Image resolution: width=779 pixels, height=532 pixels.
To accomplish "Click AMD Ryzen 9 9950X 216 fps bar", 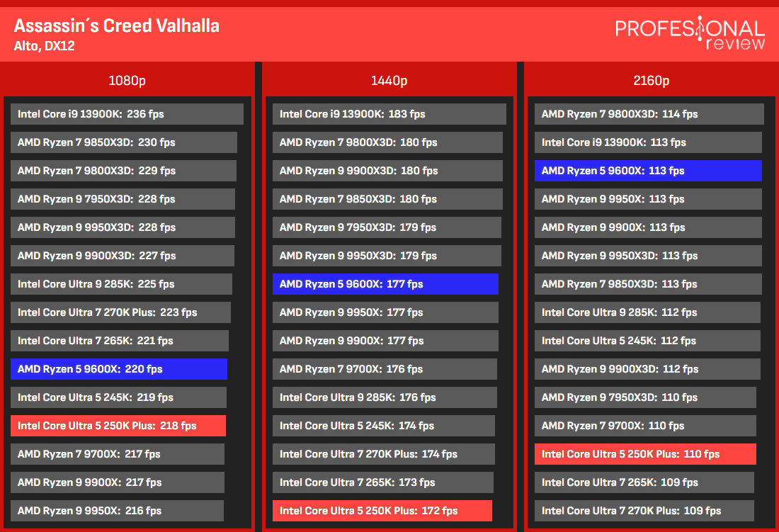I will 117,510.
